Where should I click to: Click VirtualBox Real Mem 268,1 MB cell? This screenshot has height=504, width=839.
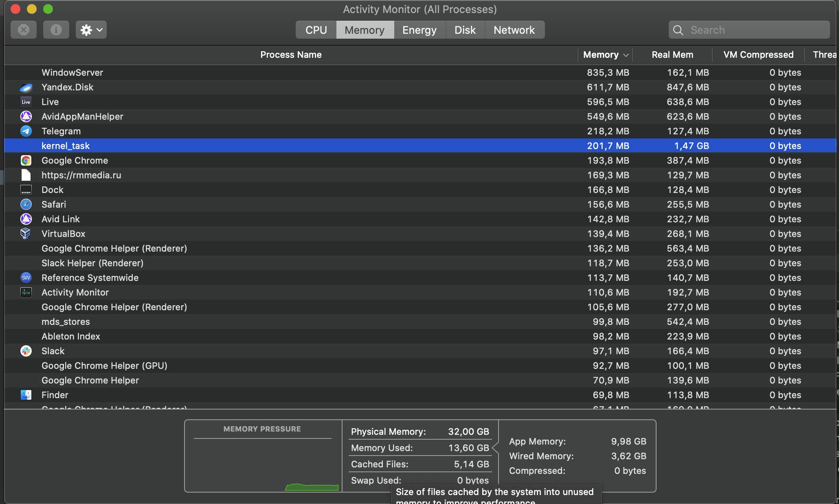click(687, 234)
